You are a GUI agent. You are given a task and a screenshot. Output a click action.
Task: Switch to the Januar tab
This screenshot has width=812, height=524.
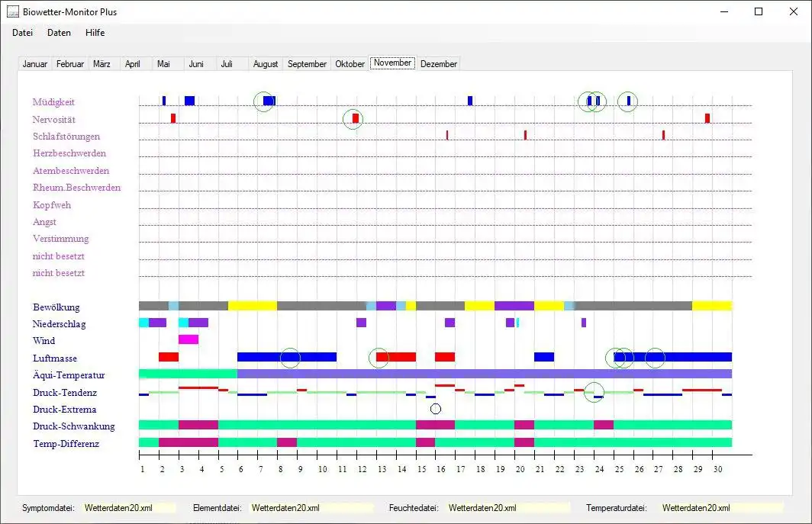click(x=35, y=64)
